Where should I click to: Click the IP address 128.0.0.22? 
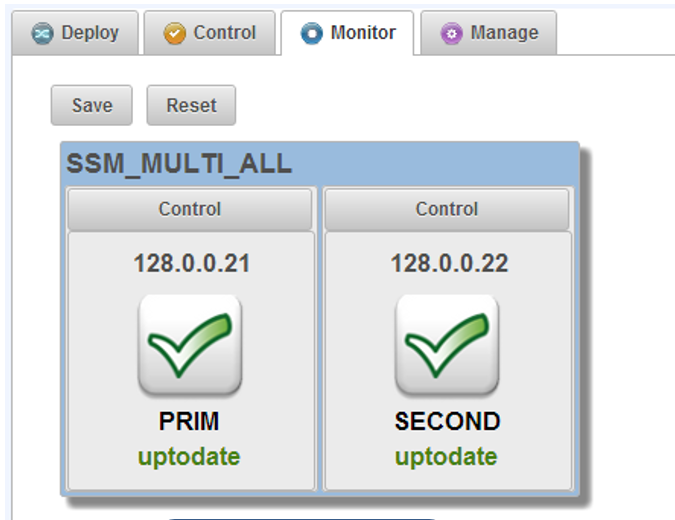click(x=448, y=264)
